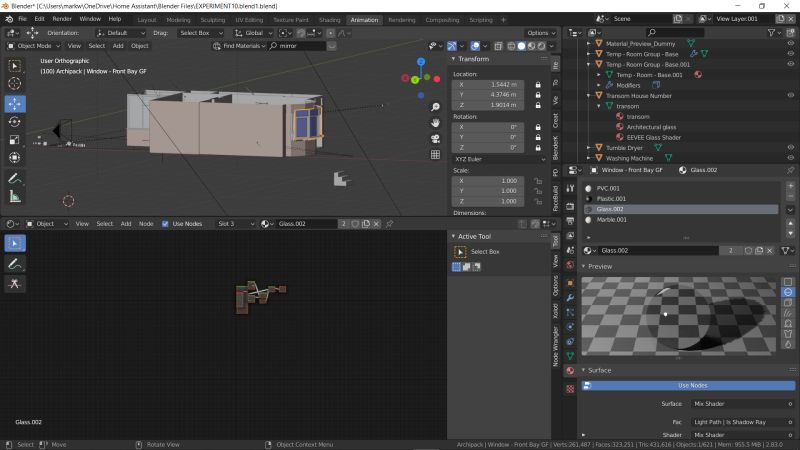Open the Slot 3 material slot dropdown
This screenshot has height=450, width=800.
[x=235, y=224]
